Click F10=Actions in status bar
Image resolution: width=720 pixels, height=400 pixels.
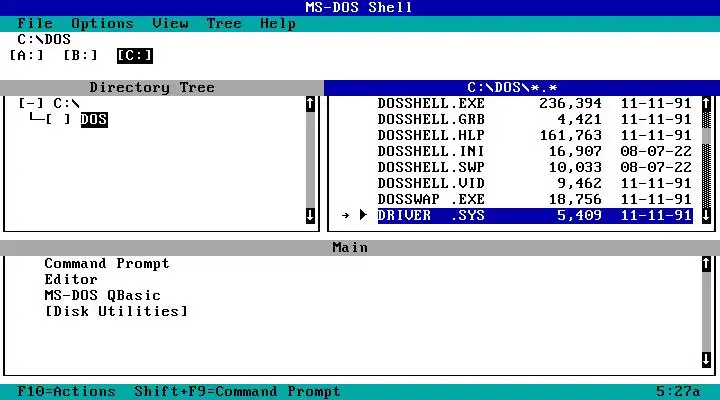click(x=67, y=392)
